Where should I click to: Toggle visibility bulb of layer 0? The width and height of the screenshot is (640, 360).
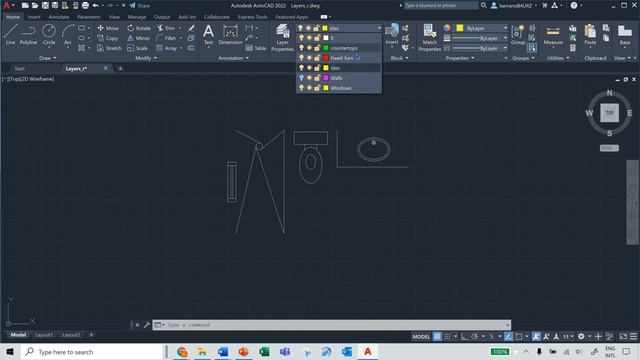coord(301,38)
